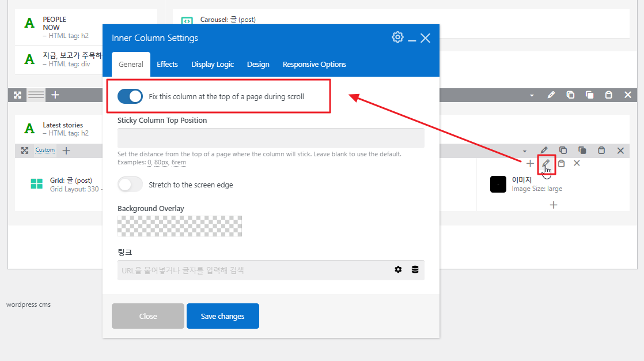Pick the '6rem' example value link
The image size is (644, 361).
tap(179, 162)
